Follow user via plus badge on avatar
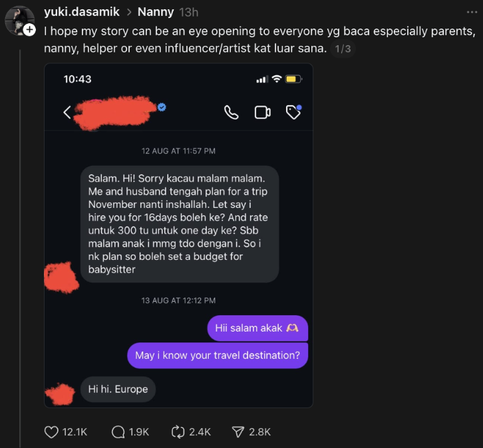 [29, 30]
